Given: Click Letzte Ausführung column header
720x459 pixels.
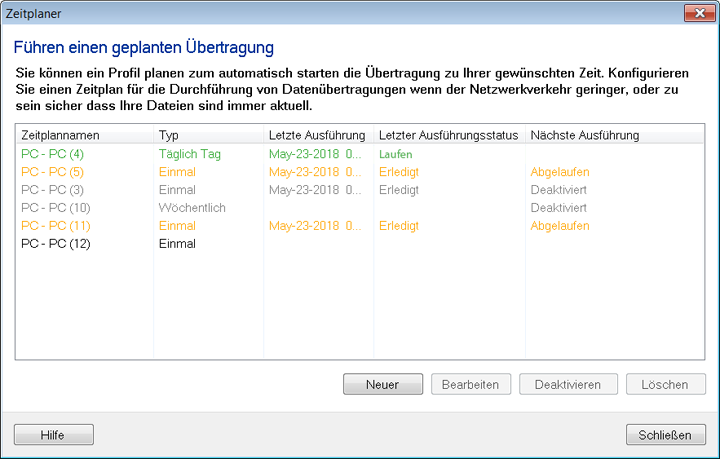Looking at the screenshot, I should pyautogui.click(x=317, y=135).
